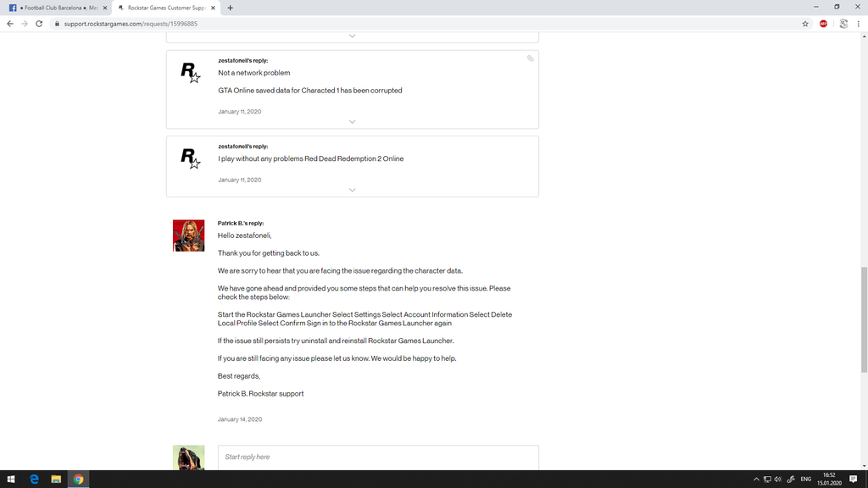
Task: Click Patrick B.'s avatar picture
Action: [188, 236]
